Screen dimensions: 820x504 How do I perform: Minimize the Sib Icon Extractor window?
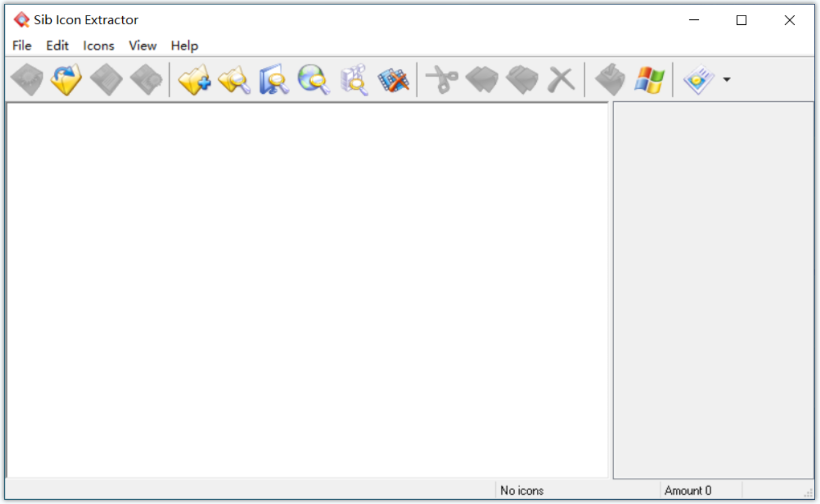pyautogui.click(x=694, y=20)
